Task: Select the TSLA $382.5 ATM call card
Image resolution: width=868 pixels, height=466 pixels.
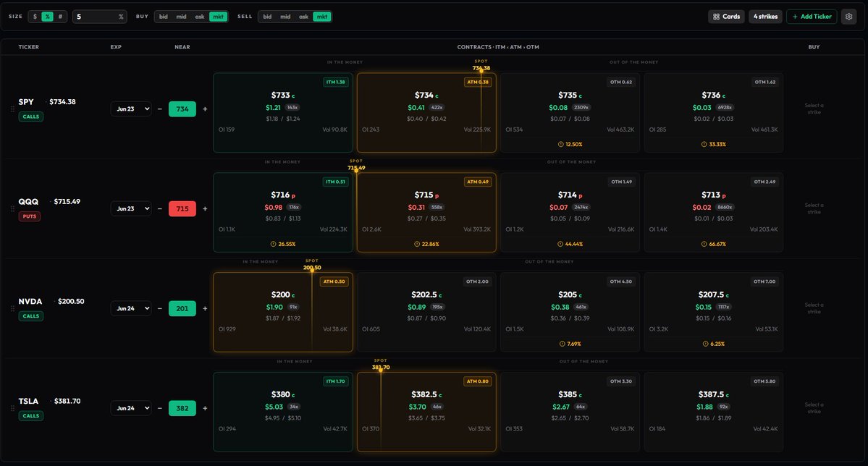Action: click(426, 412)
